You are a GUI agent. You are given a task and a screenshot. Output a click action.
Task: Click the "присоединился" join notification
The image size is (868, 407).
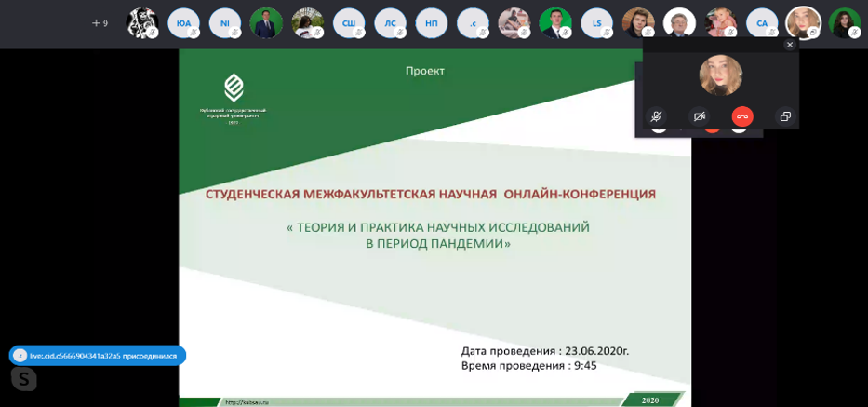pos(98,356)
